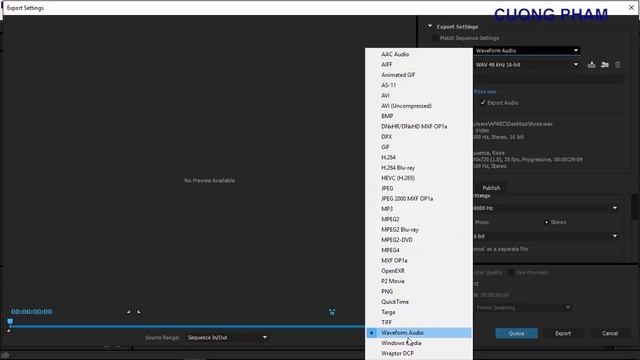Open the Waveform Audio format dropdown
Image resolution: width=640 pixels, height=360 pixels.
click(527, 51)
